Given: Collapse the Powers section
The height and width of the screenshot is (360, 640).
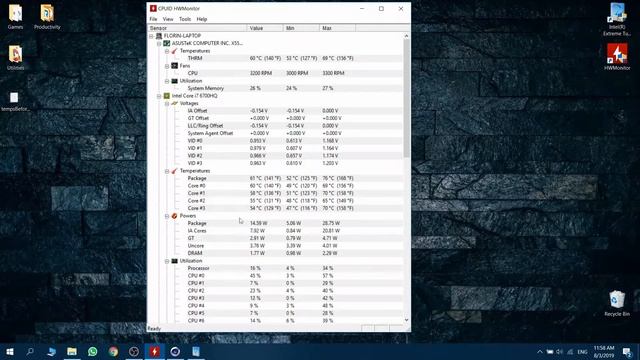Looking at the screenshot, I should pos(167,216).
